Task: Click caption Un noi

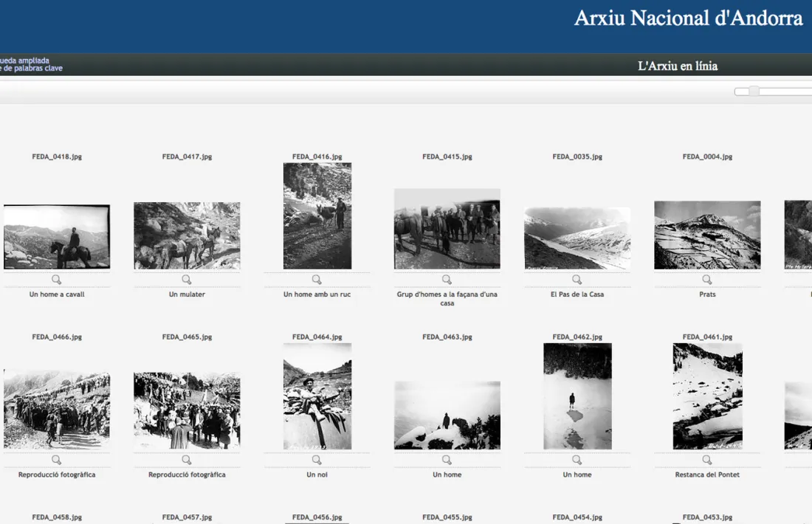Action: (x=317, y=475)
